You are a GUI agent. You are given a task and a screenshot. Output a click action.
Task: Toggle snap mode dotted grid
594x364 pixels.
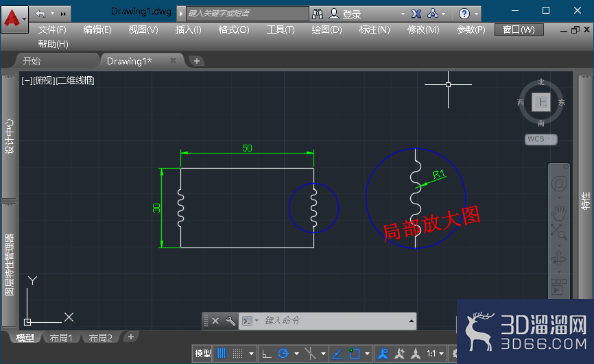point(237,354)
